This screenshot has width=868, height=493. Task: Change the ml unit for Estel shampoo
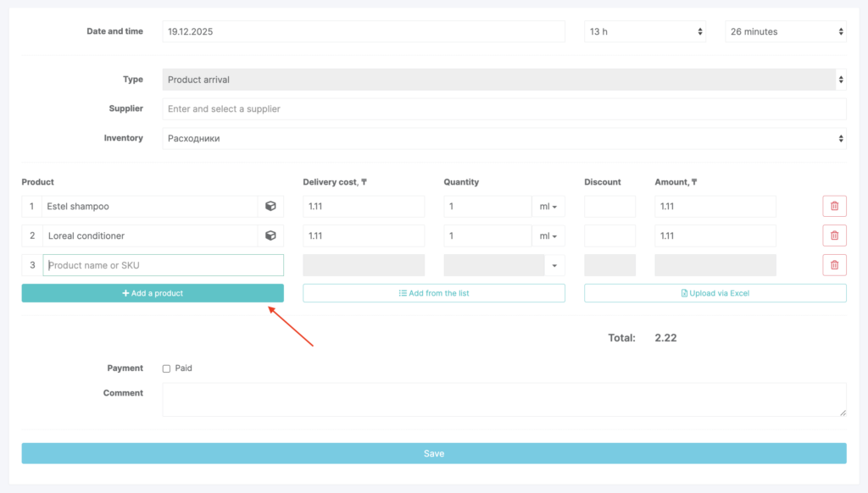click(x=548, y=207)
